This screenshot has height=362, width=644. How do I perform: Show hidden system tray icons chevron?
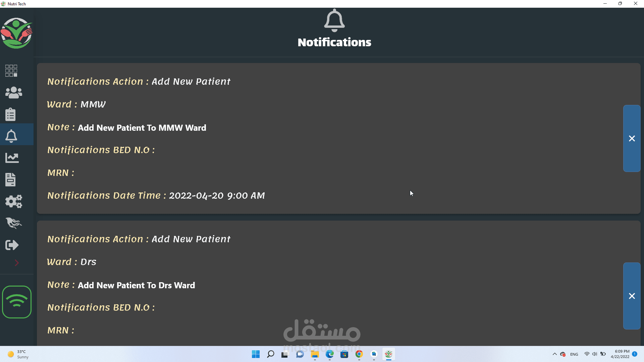(554, 354)
